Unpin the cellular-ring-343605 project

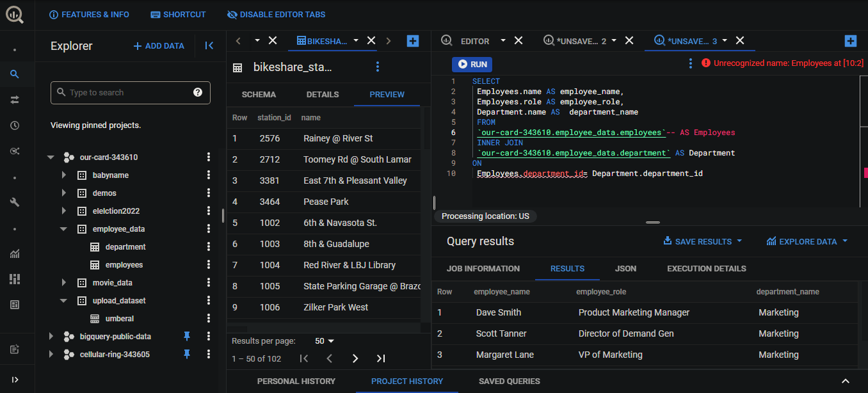point(187,354)
